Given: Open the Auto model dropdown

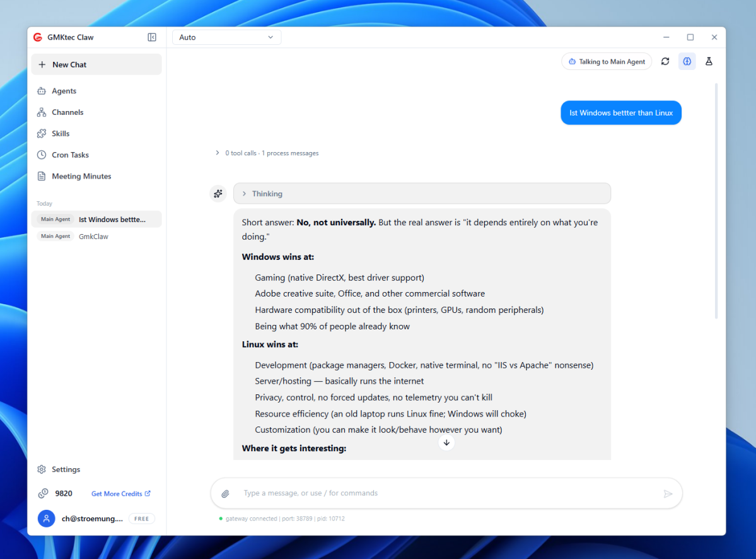Looking at the screenshot, I should 226,37.
